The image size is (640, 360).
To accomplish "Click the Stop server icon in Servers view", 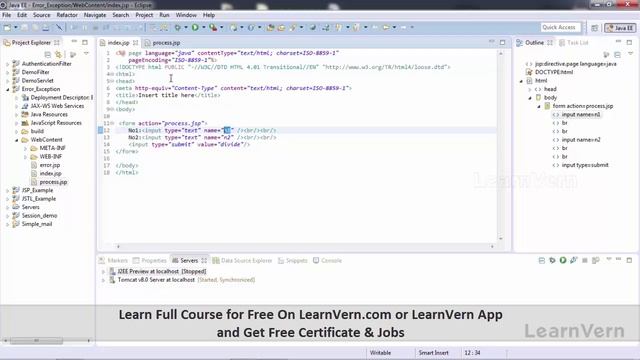I will click(x=584, y=260).
